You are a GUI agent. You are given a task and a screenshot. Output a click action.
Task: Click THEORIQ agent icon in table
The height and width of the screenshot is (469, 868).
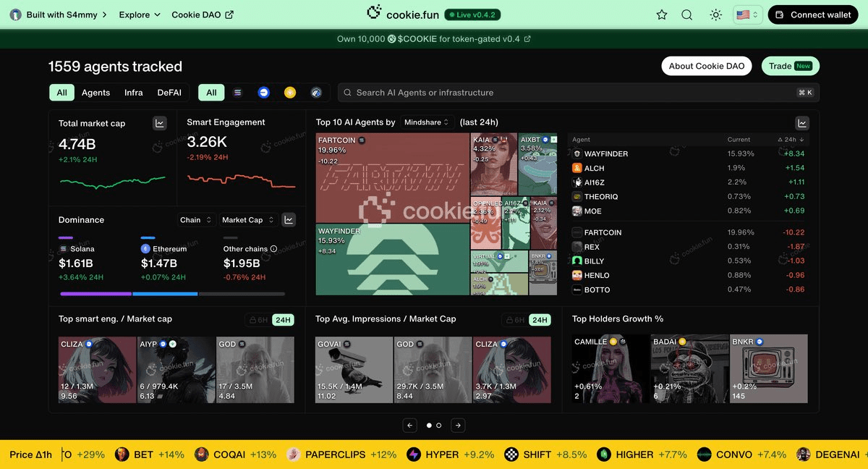pyautogui.click(x=577, y=197)
